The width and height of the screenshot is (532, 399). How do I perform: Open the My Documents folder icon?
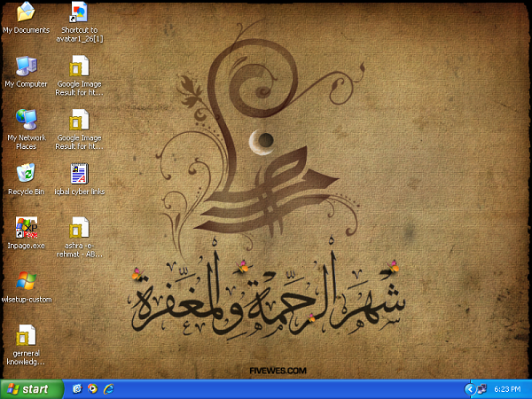tap(26, 12)
